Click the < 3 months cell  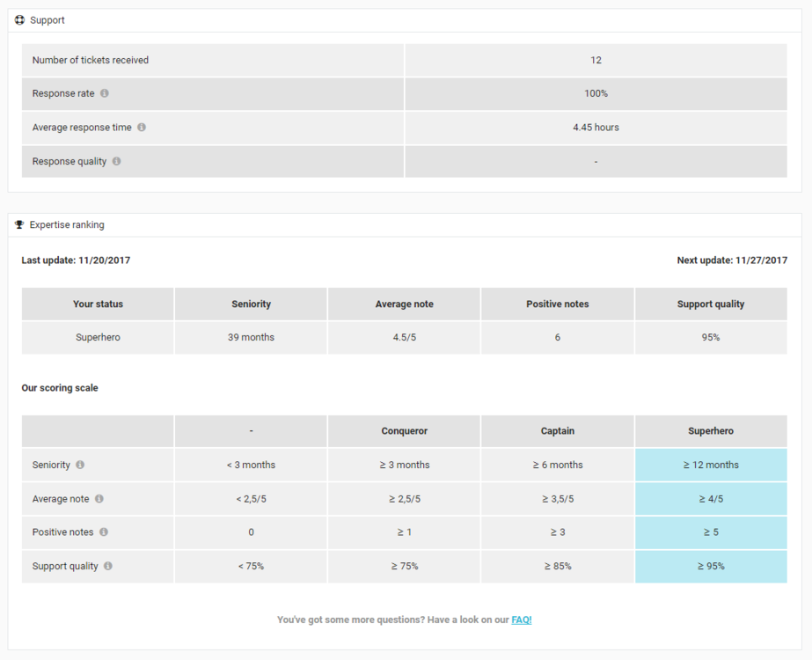[x=251, y=465]
